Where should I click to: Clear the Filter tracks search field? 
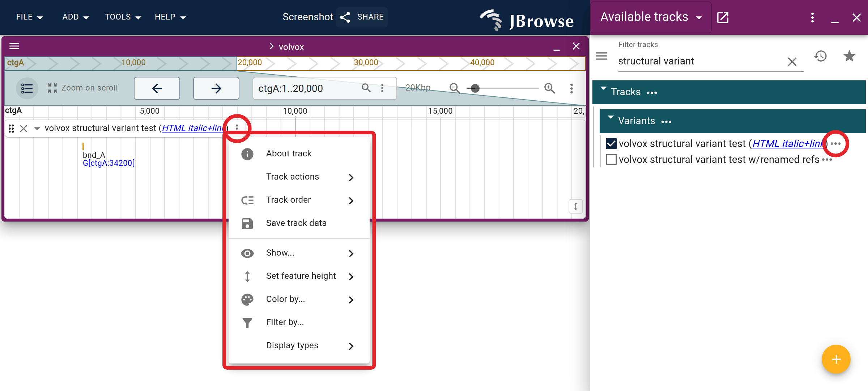(x=792, y=62)
